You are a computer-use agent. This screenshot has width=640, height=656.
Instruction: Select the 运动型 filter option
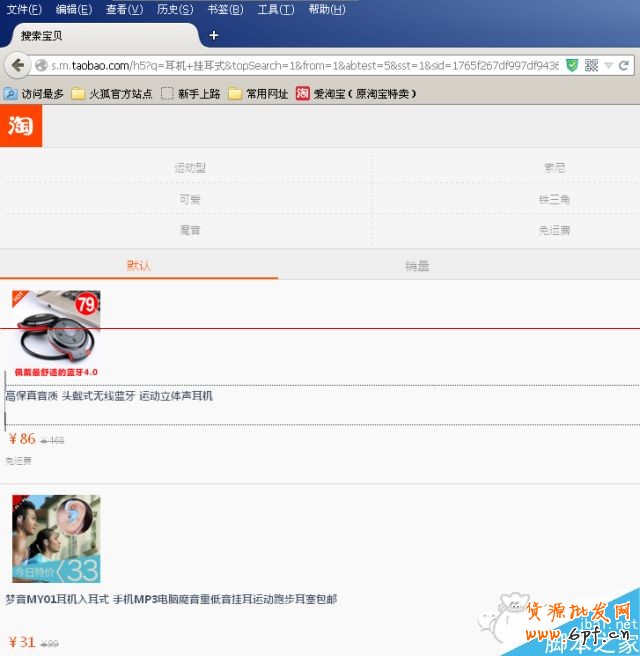[x=189, y=168]
